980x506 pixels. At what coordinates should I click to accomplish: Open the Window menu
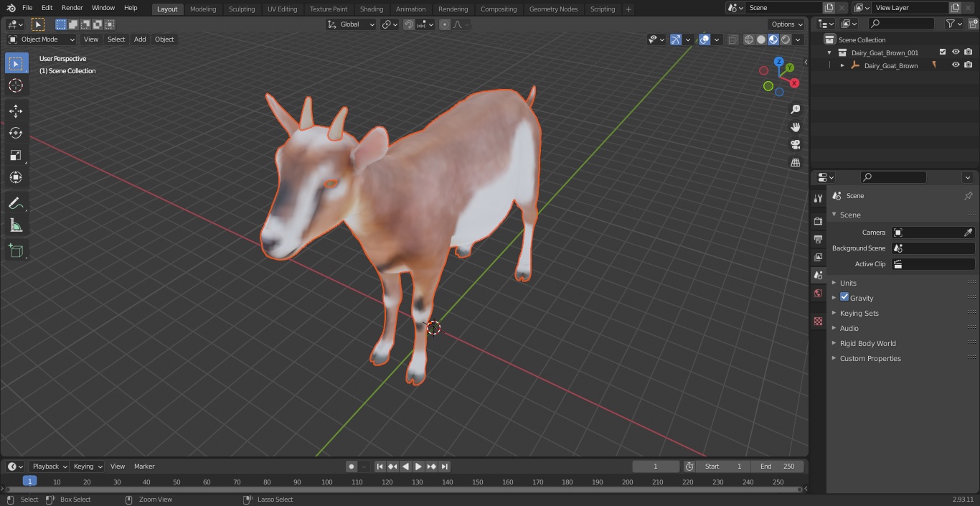103,8
